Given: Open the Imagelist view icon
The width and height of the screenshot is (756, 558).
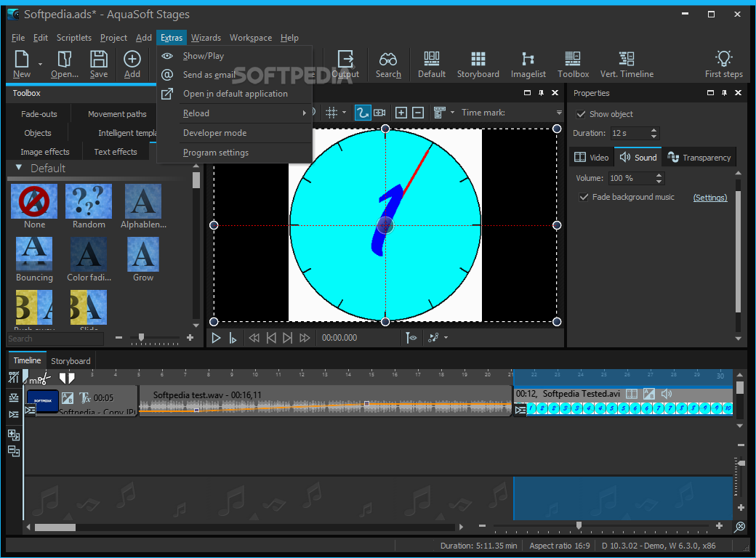Looking at the screenshot, I should pyautogui.click(x=528, y=59).
